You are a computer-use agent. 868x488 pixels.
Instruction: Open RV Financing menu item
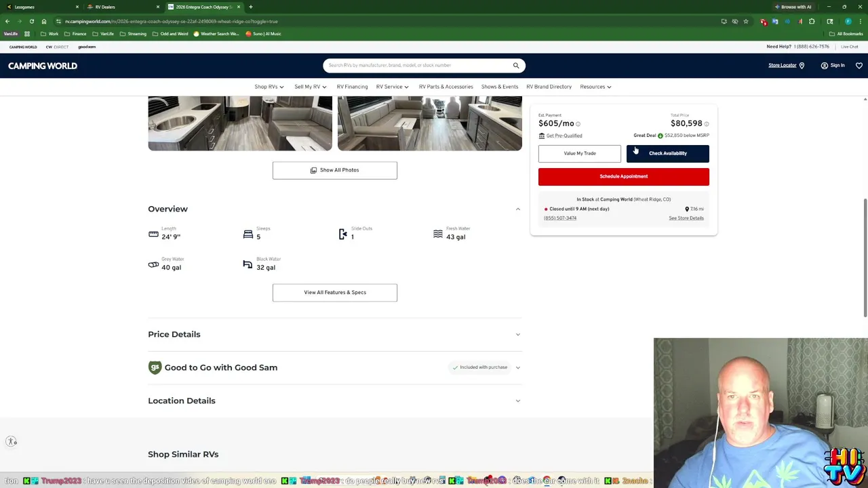point(352,87)
